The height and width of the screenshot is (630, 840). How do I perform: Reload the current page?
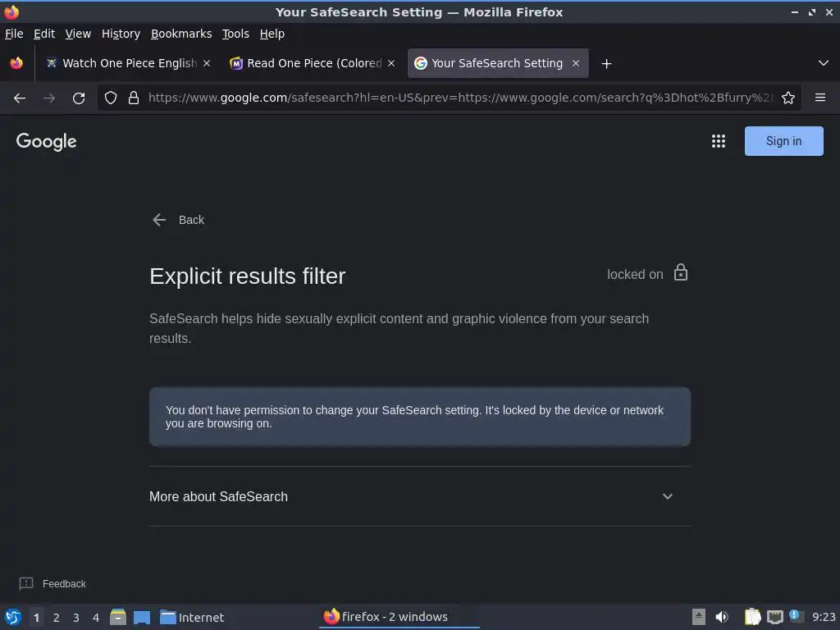tap(79, 98)
